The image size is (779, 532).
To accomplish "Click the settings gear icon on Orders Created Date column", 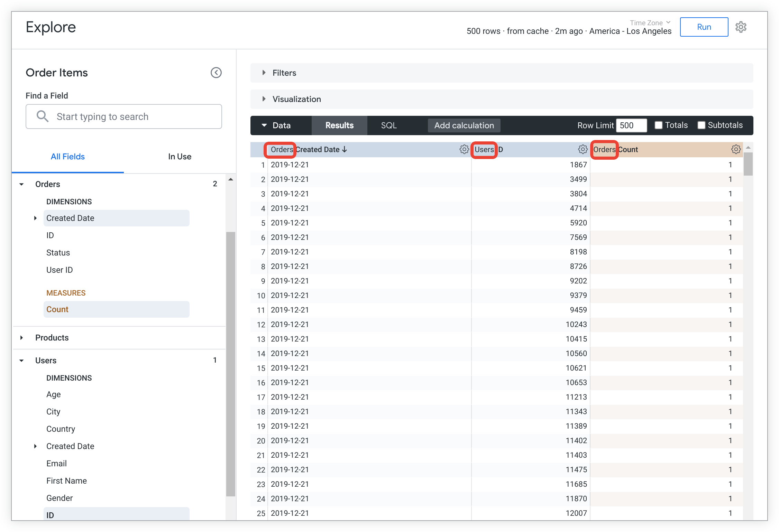I will [464, 149].
